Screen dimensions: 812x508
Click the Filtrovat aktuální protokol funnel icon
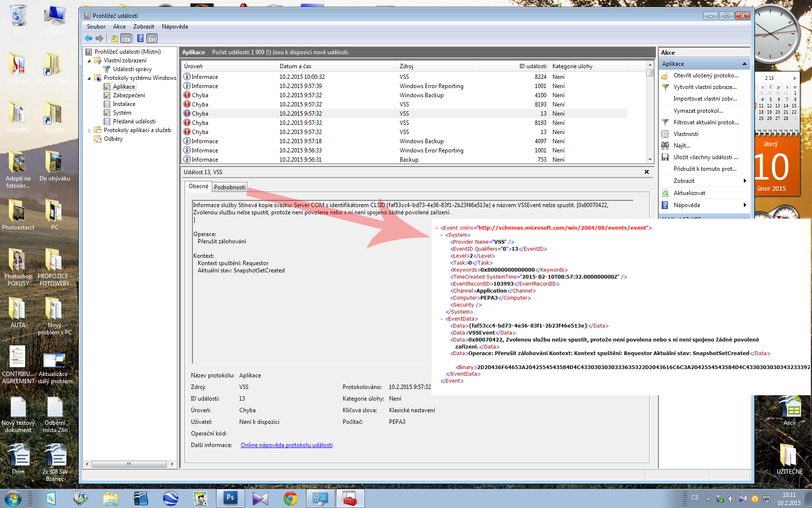tap(665, 122)
